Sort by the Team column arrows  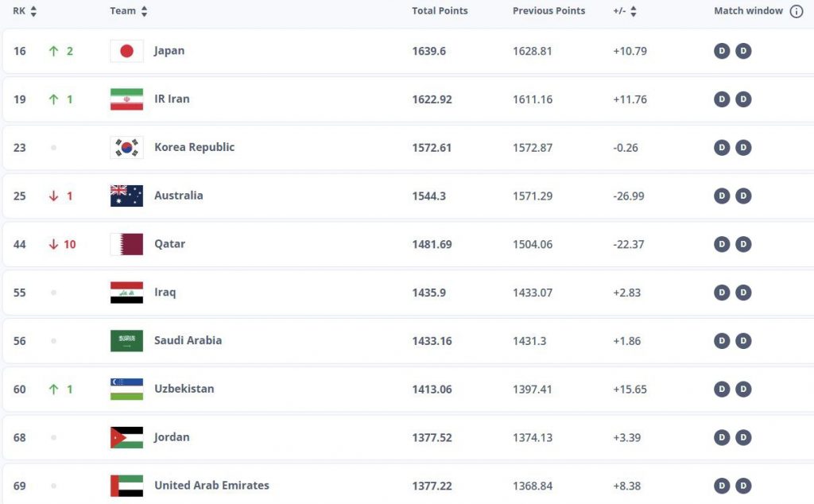(144, 11)
